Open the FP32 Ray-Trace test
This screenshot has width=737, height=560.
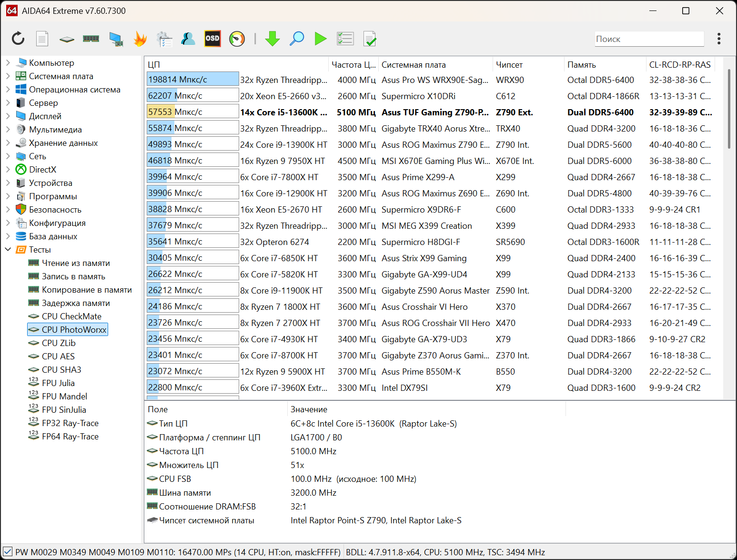pyautogui.click(x=70, y=423)
